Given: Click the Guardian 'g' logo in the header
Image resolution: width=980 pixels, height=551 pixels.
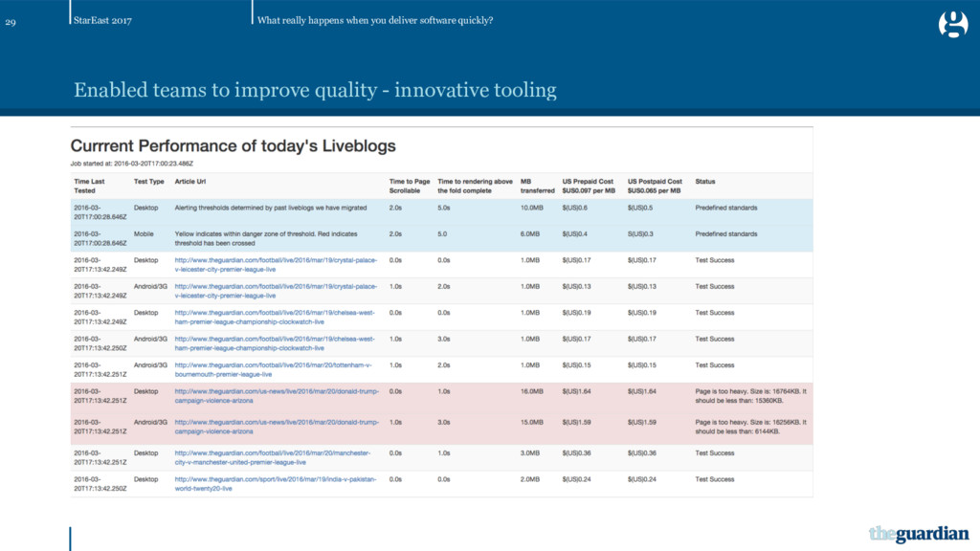Looking at the screenshot, I should tap(953, 25).
